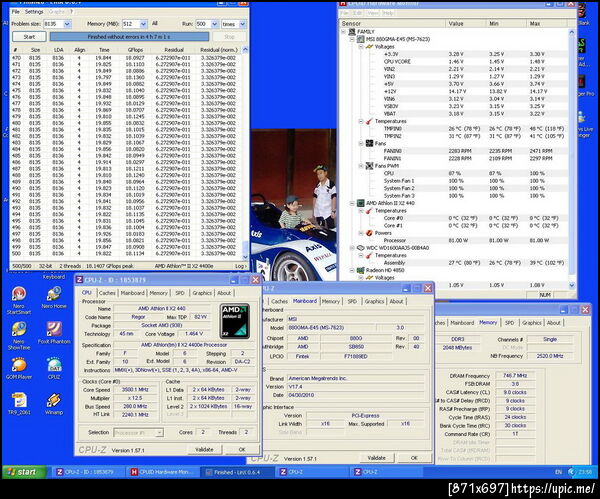600x499 pixels.
Task: Collapse the FAMILY root node in HWMonitor
Action: [344, 32]
